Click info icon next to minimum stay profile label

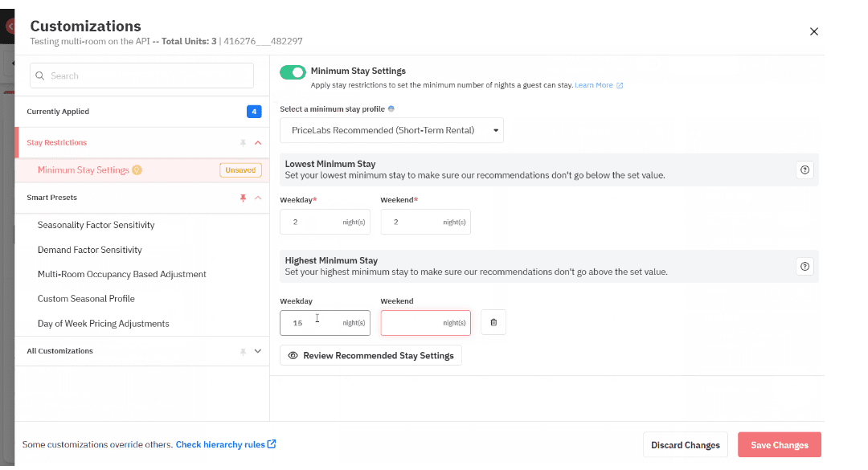click(x=391, y=108)
